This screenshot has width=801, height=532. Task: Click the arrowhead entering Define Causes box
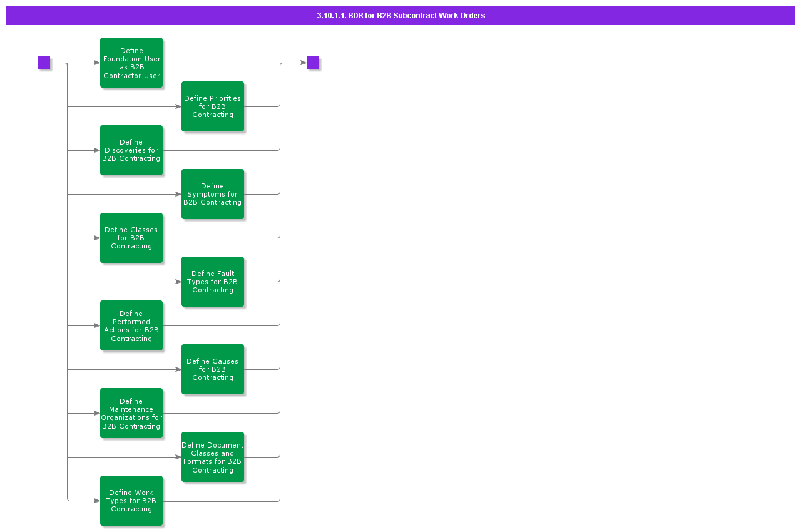pyautogui.click(x=178, y=369)
